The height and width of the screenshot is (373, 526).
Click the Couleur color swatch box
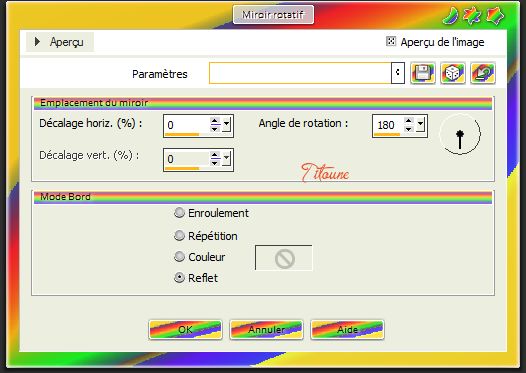pyautogui.click(x=284, y=258)
